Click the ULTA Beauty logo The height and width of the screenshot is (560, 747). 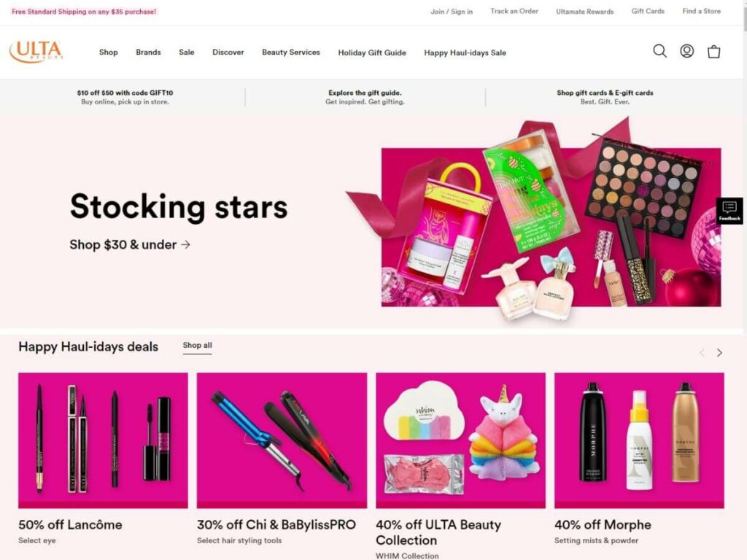(36, 52)
